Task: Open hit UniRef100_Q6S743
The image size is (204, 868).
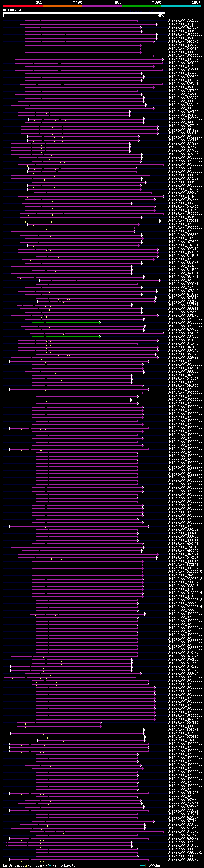Action: (183, 73)
